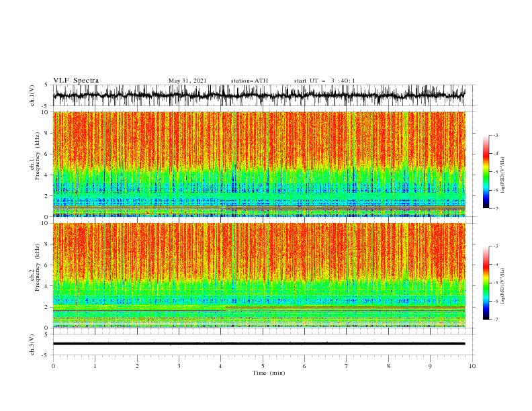Click the ch.1 PSD color bar
This screenshot has height=411, width=532.
(x=486, y=172)
